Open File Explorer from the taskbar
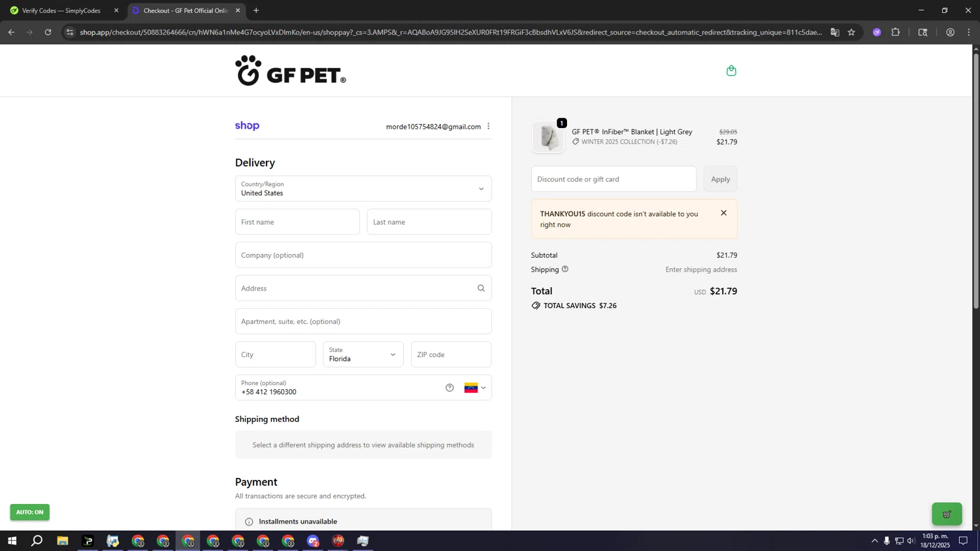Viewport: 980px width, 551px height. (x=62, y=541)
